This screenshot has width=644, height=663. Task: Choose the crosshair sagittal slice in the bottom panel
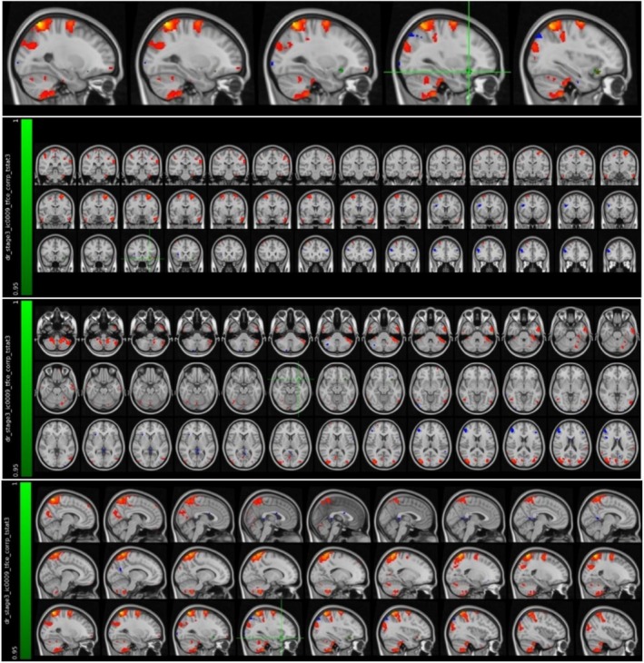[x=270, y=628]
